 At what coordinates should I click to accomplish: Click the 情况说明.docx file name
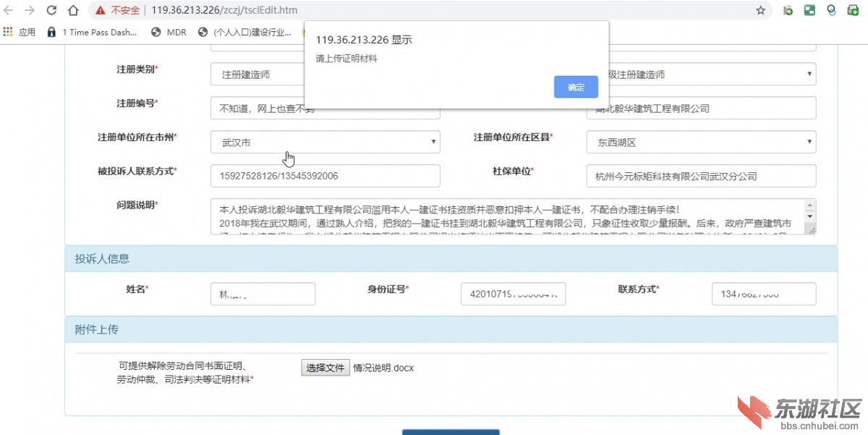(x=383, y=368)
